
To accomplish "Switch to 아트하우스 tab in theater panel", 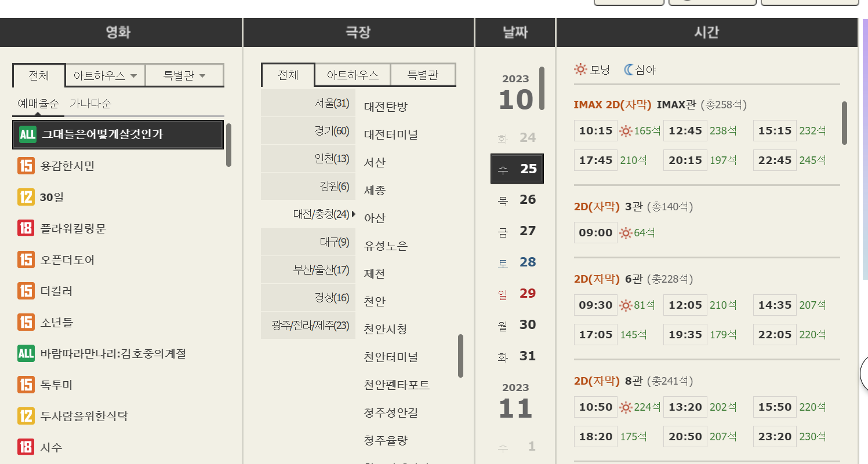I will tap(353, 75).
